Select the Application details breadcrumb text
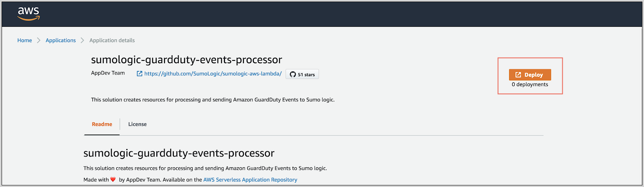The image size is (644, 187). (x=112, y=40)
